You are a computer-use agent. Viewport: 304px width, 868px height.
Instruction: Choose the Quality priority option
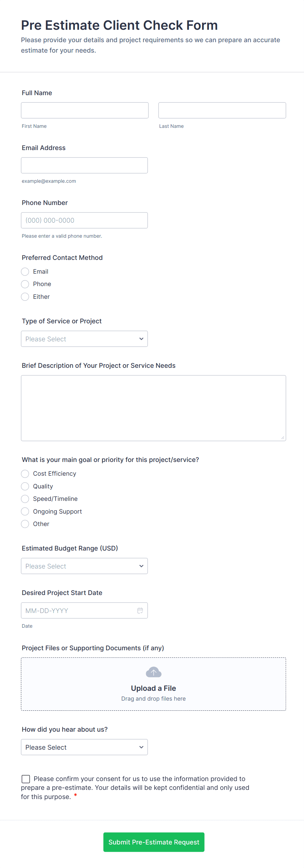pos(25,486)
